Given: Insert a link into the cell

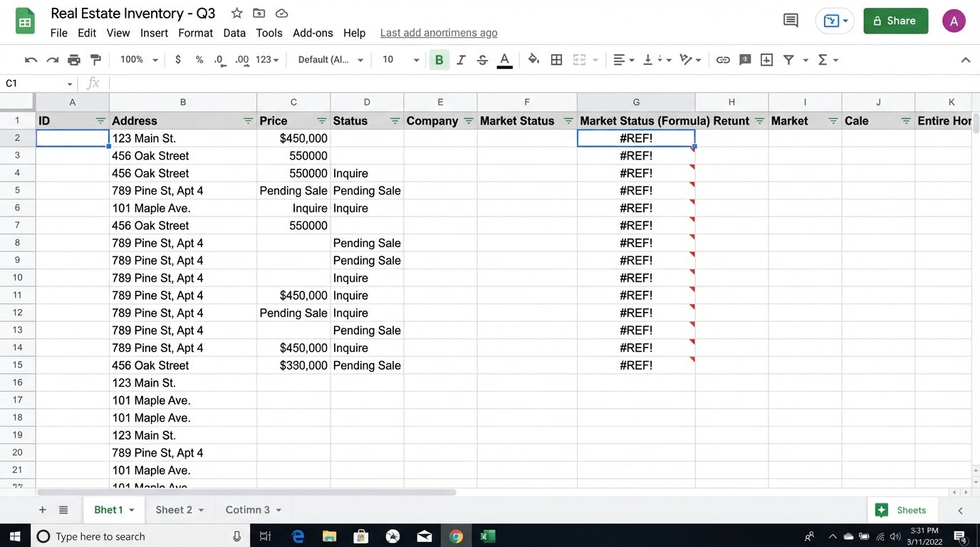Looking at the screenshot, I should click(724, 59).
